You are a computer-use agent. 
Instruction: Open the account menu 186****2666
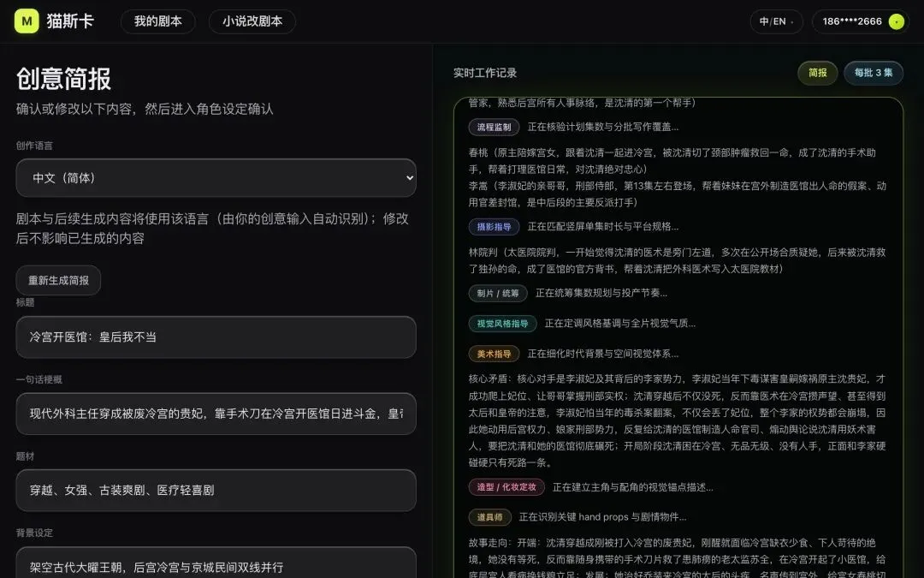[861, 21]
